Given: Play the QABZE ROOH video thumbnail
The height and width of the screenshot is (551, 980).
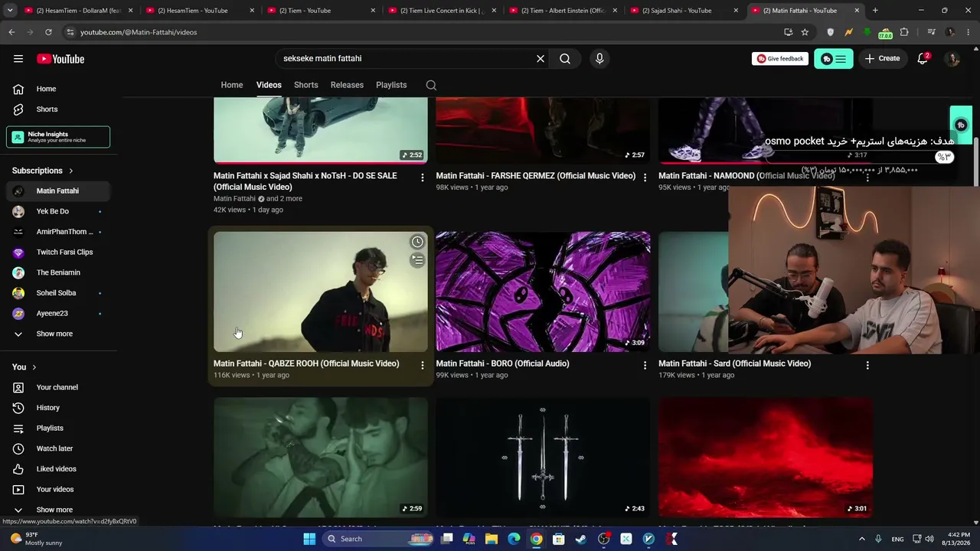Looking at the screenshot, I should [321, 292].
